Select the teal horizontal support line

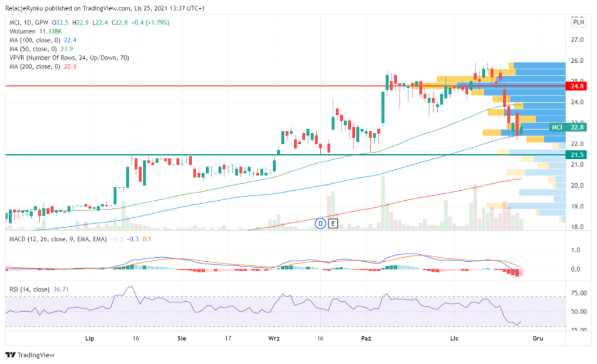[x=176, y=155]
